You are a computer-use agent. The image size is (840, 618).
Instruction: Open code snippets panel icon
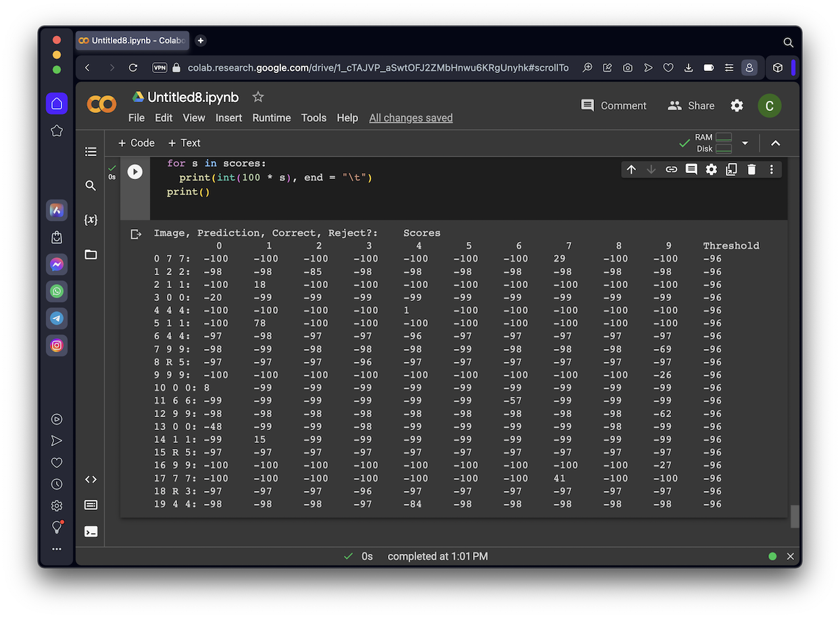pos(91,479)
